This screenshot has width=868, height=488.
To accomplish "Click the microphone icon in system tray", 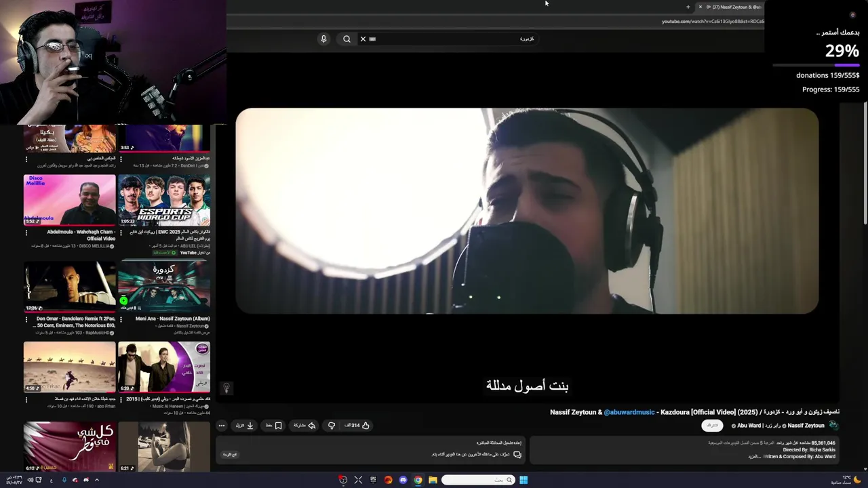I will [x=64, y=480].
